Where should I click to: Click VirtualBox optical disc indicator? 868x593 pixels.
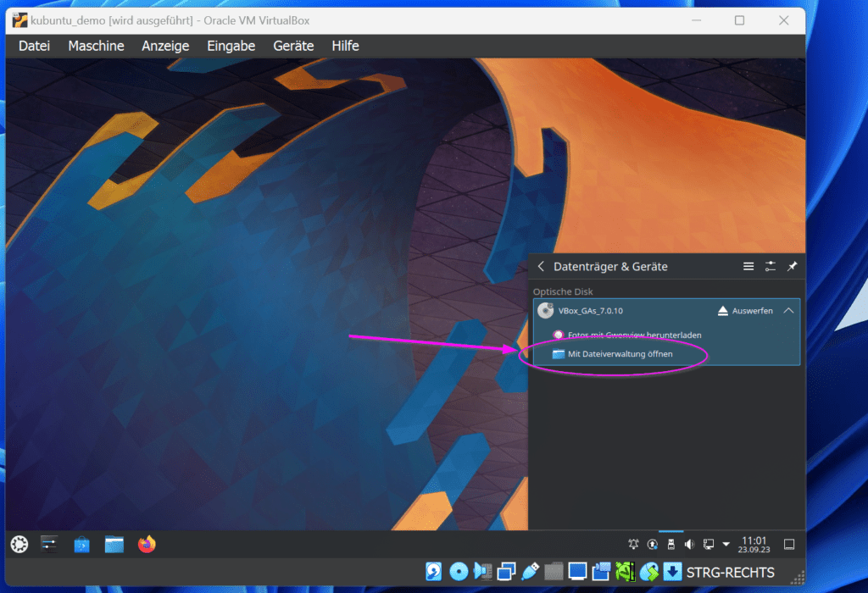(459, 572)
